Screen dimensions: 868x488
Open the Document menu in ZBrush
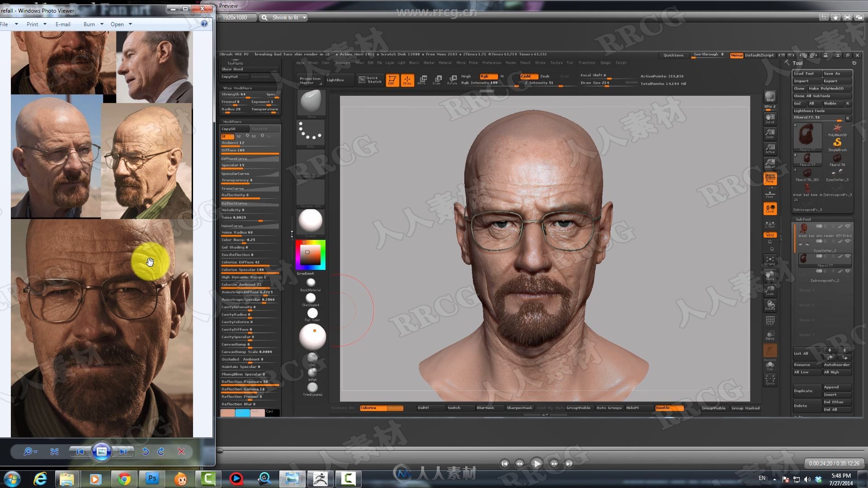343,63
